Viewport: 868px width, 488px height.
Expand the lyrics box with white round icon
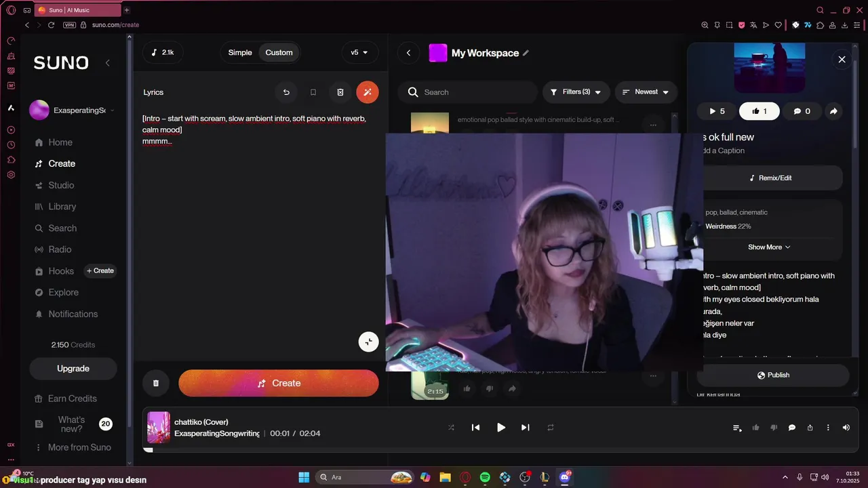pyautogui.click(x=368, y=342)
